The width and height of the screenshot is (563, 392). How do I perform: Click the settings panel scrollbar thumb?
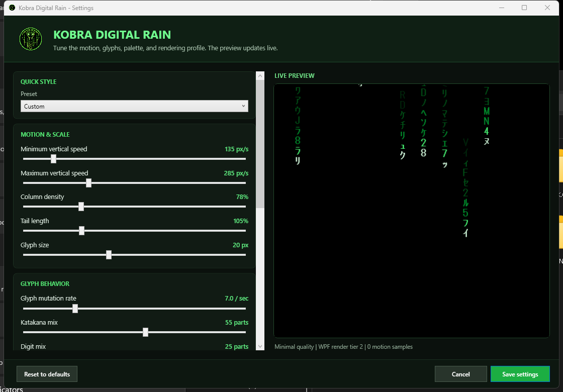tap(260, 144)
